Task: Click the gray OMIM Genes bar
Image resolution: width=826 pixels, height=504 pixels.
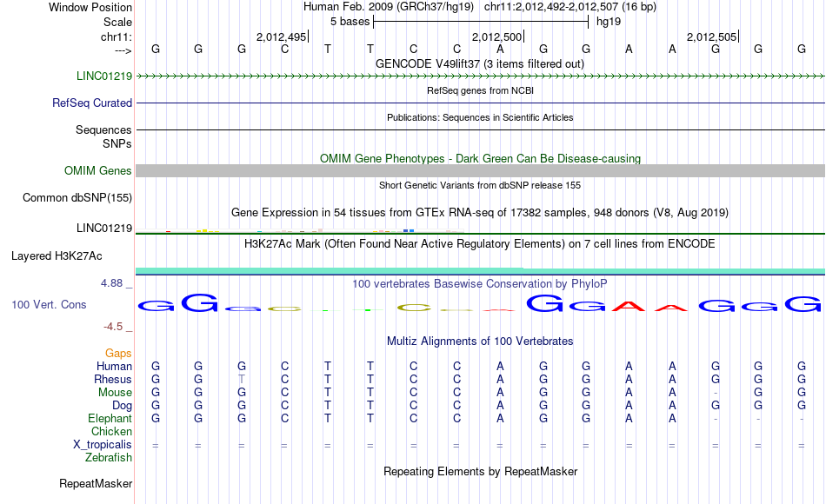Action: 481,170
